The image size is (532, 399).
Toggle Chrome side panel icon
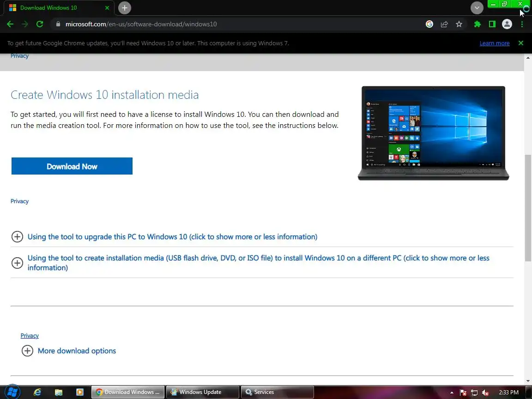pos(492,24)
